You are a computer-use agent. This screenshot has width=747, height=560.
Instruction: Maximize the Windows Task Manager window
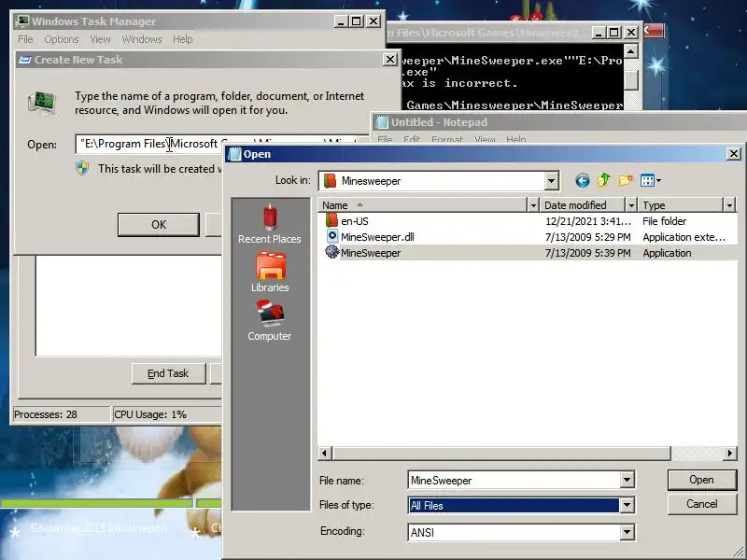[x=357, y=21]
